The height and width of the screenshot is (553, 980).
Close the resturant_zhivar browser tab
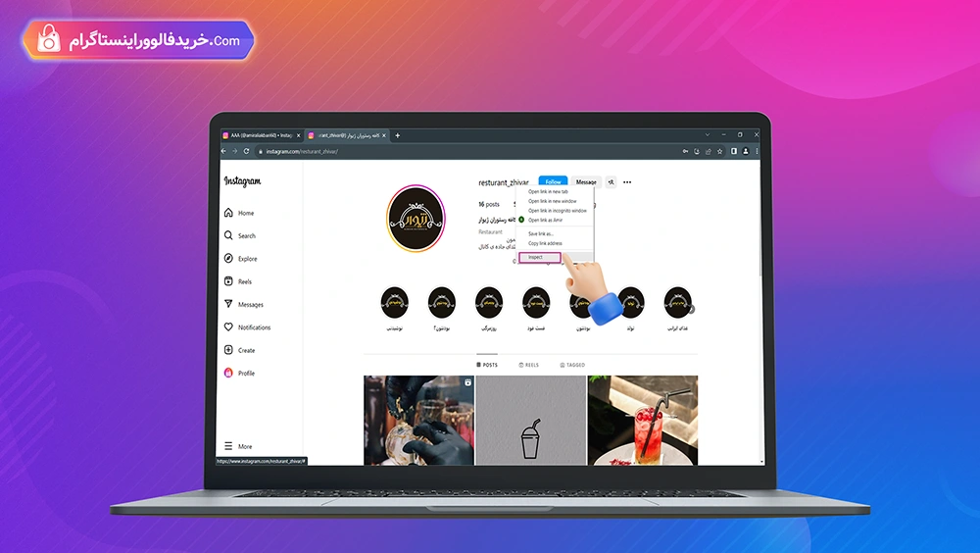pyautogui.click(x=384, y=135)
